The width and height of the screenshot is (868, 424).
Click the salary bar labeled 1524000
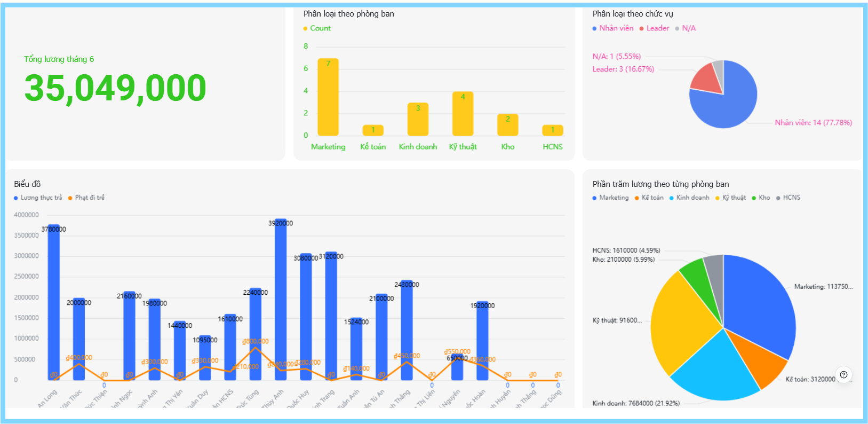pyautogui.click(x=356, y=349)
